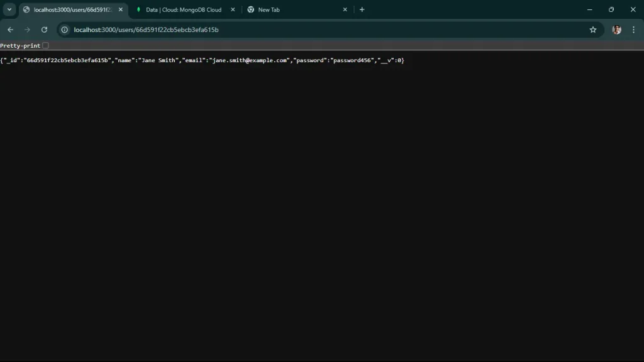Viewport: 644px width, 362px height.
Task: Open the browser profile avatar
Action: pyautogui.click(x=616, y=30)
